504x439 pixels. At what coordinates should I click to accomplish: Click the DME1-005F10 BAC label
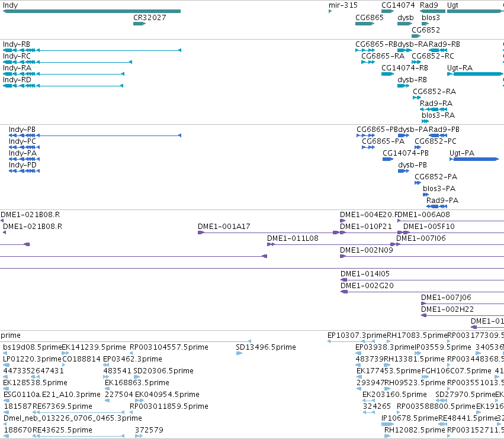point(429,227)
